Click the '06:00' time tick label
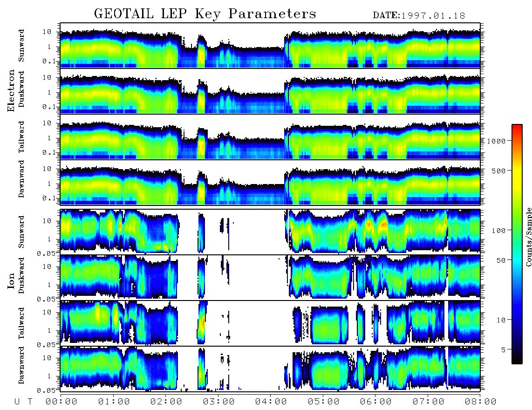This screenshot has width=532, height=410. (x=375, y=402)
